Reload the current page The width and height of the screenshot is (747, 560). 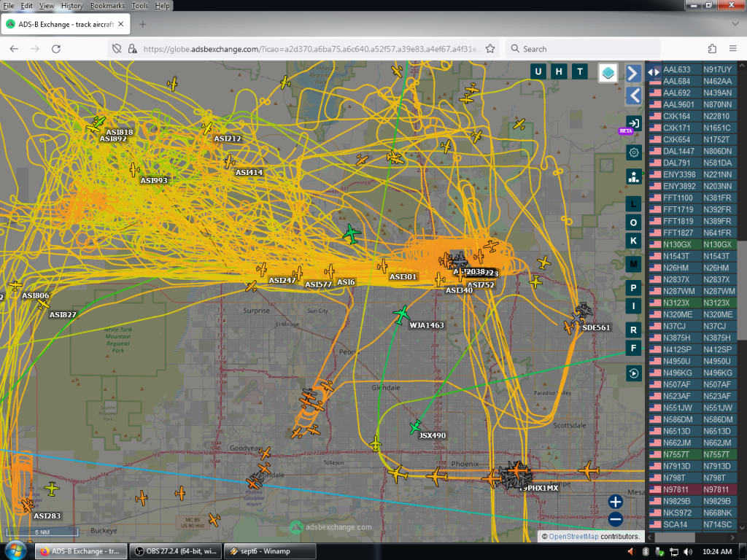click(55, 49)
